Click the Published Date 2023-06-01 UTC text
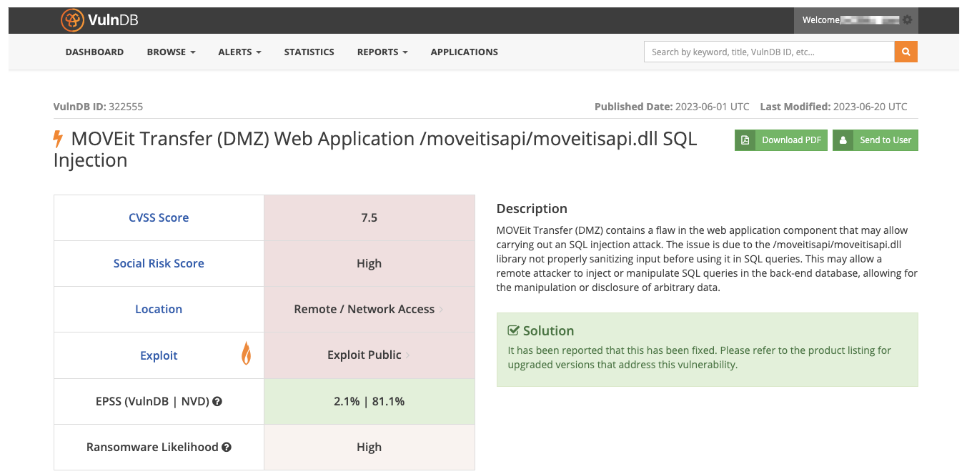The height and width of the screenshot is (472, 962). (x=672, y=106)
